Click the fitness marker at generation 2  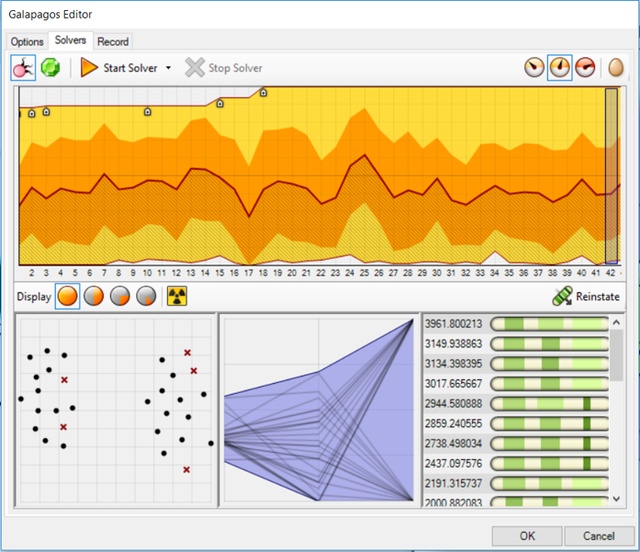tap(31, 114)
